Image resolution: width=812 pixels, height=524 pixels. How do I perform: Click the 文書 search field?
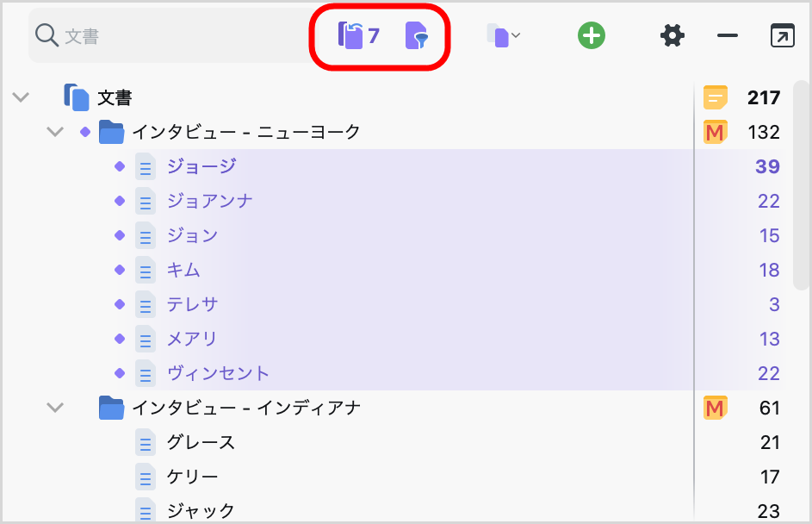(170, 35)
